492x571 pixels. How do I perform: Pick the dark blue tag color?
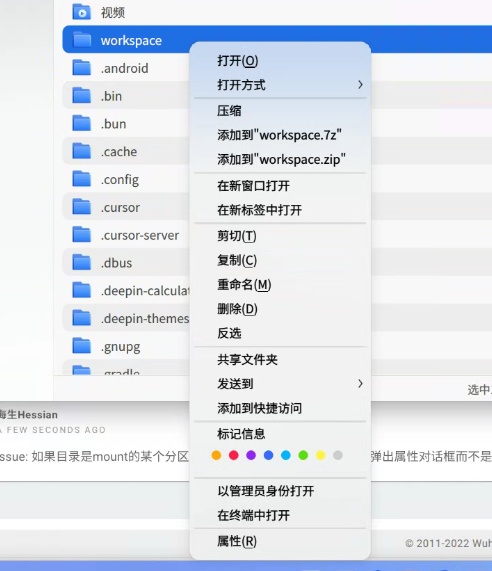(x=268, y=455)
